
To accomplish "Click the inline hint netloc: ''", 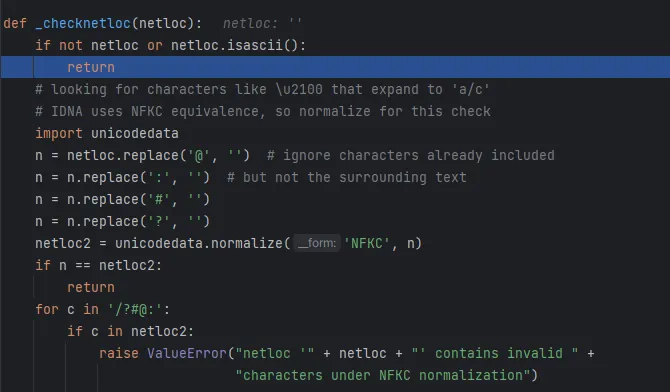I will pos(262,23).
